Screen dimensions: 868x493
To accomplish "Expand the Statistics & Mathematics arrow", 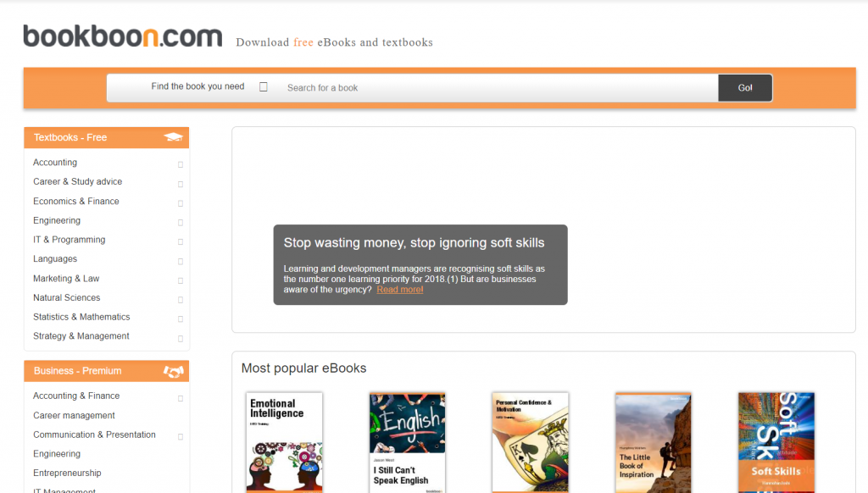I will click(x=181, y=319).
